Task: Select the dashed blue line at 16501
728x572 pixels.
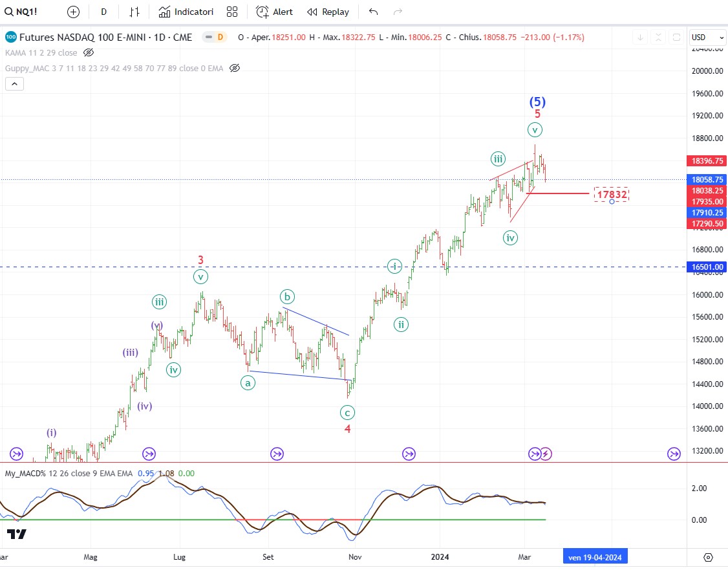Action: point(343,267)
